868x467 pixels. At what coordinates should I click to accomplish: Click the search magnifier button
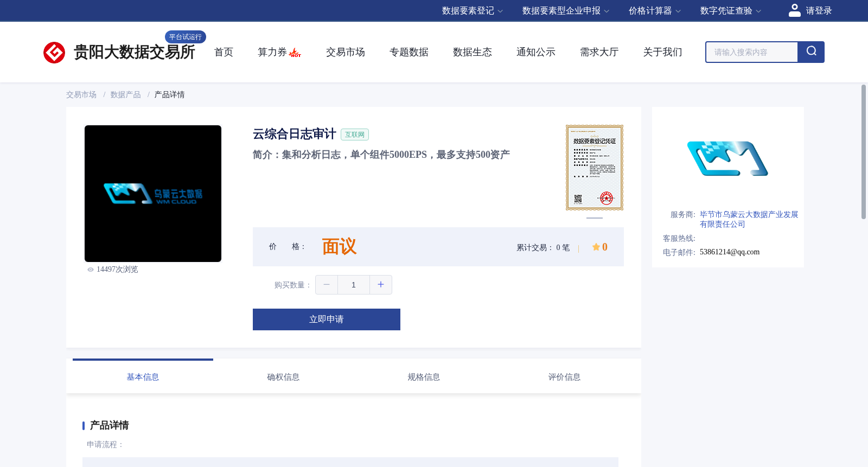(811, 52)
